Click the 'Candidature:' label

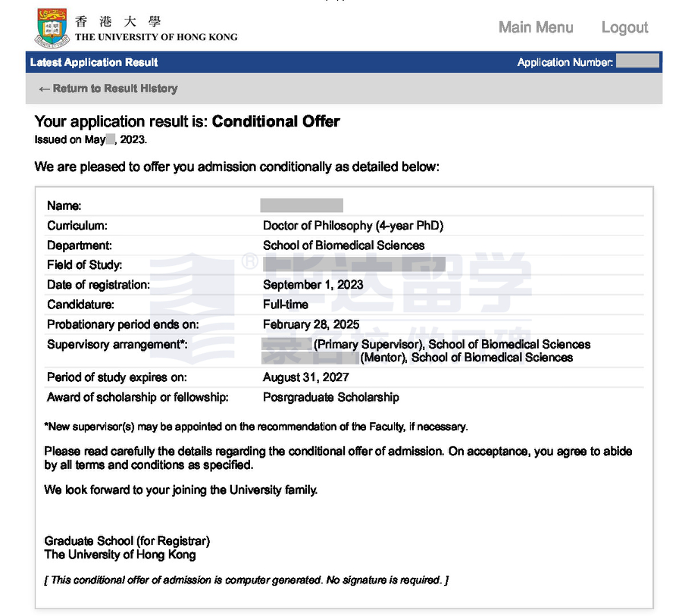80,304
